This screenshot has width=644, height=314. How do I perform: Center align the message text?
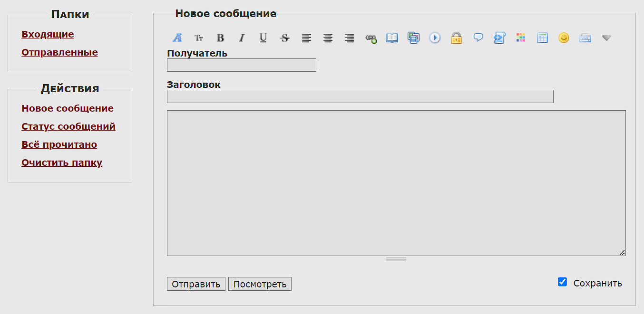[x=328, y=38]
